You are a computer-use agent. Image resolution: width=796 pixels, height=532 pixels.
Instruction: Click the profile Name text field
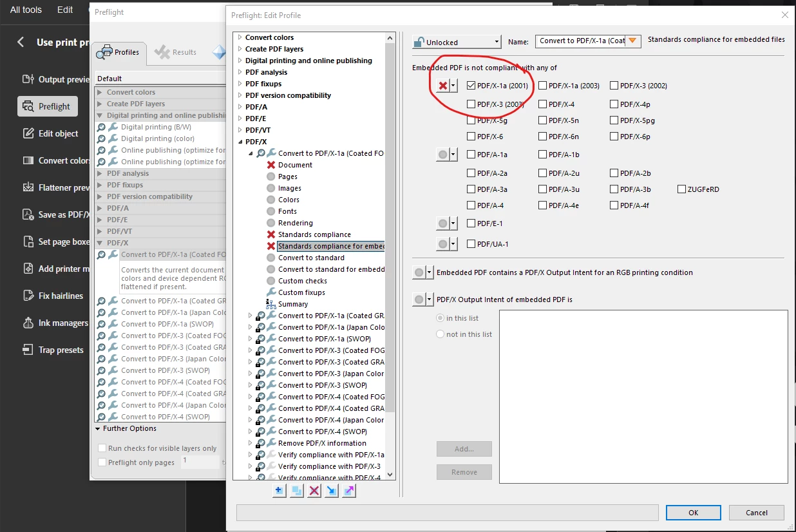tap(582, 41)
